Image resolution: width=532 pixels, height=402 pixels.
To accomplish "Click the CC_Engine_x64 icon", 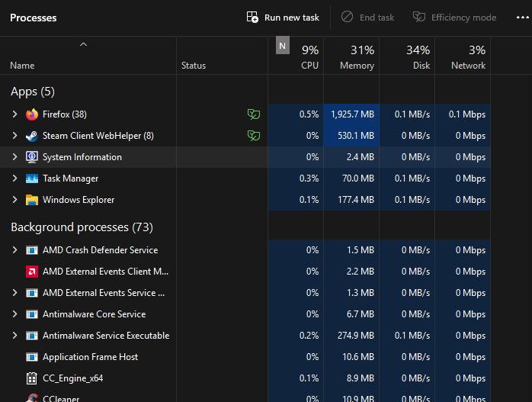I will (32, 378).
